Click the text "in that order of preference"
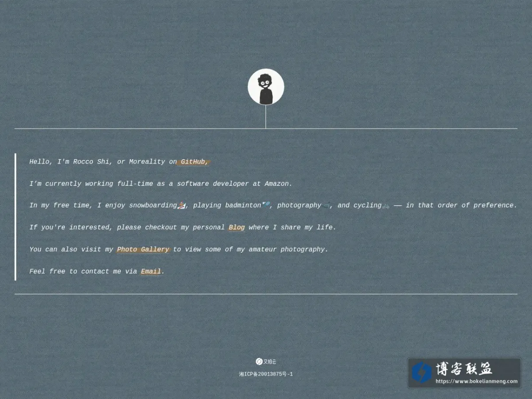Viewport: 532px width, 399px height. (x=460, y=205)
